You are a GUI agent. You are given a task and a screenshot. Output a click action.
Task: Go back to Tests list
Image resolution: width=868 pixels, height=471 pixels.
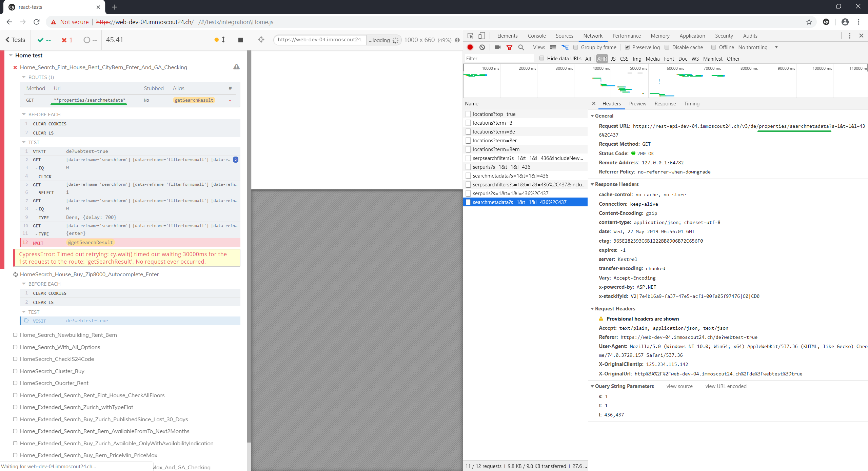point(15,40)
